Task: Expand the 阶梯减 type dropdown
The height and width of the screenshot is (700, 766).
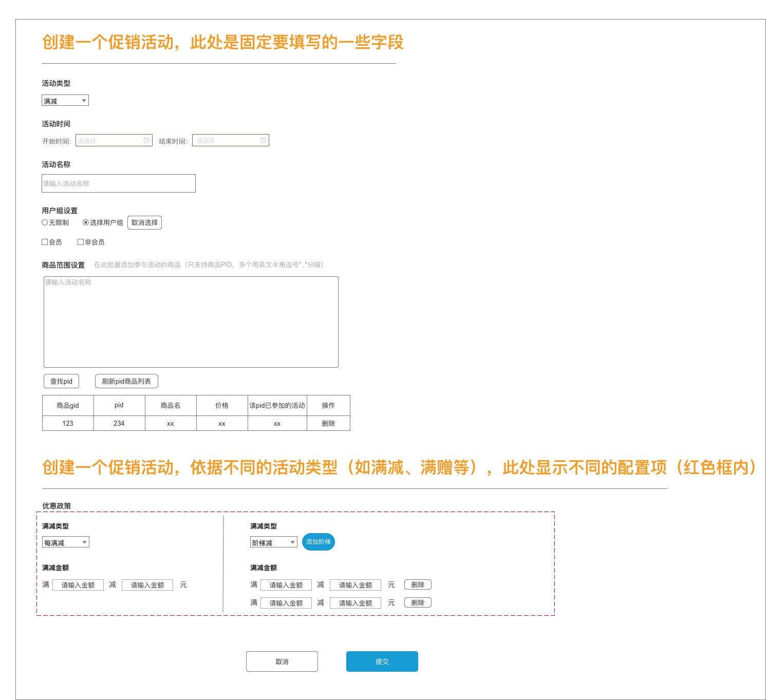Action: 274,542
